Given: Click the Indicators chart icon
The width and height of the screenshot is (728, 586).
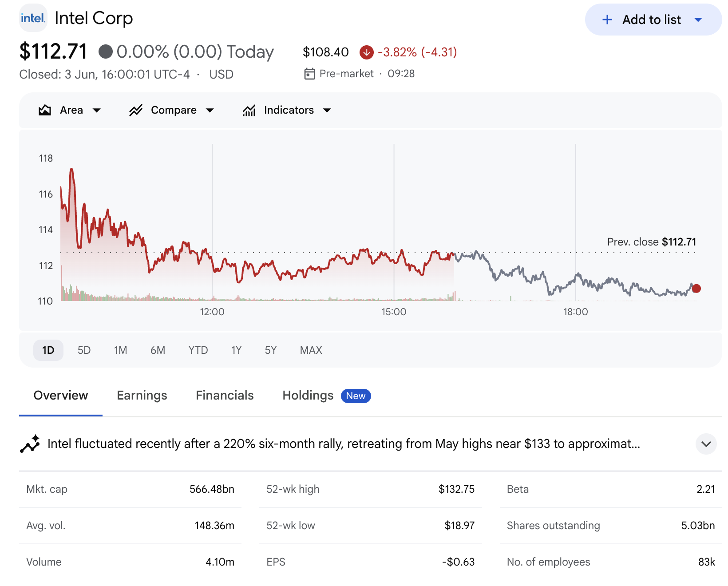Looking at the screenshot, I should click(249, 110).
